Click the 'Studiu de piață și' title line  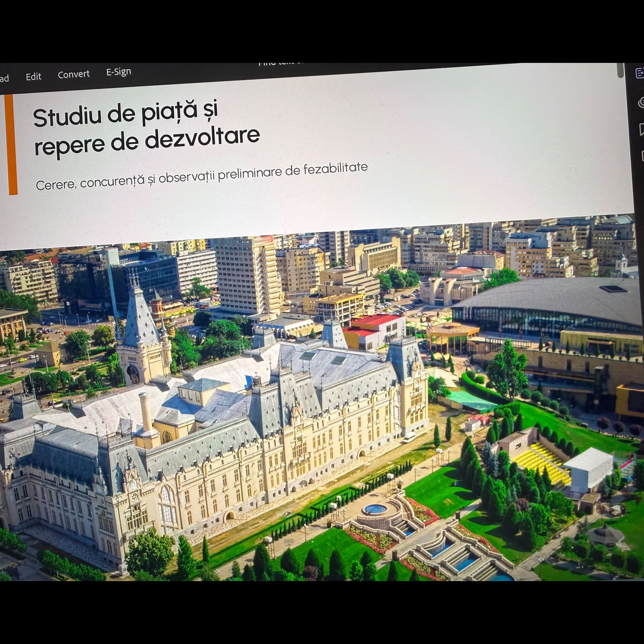[125, 113]
